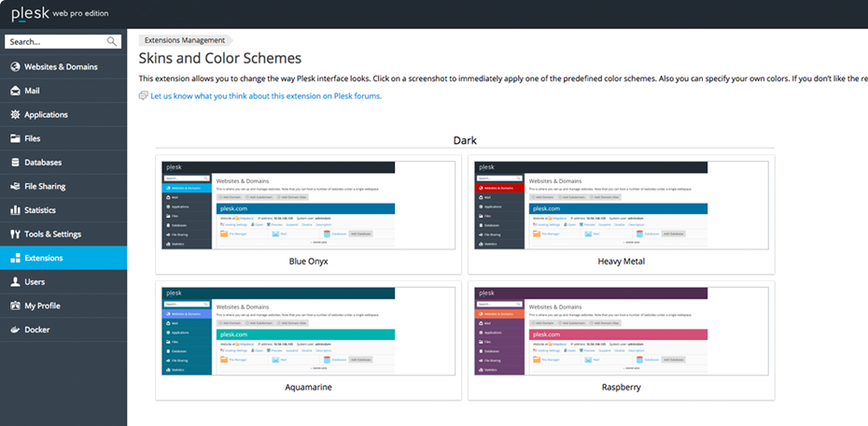Screen dimensions: 868x426
Task: Click the forum speech bubble icon
Action: pyautogui.click(x=144, y=96)
